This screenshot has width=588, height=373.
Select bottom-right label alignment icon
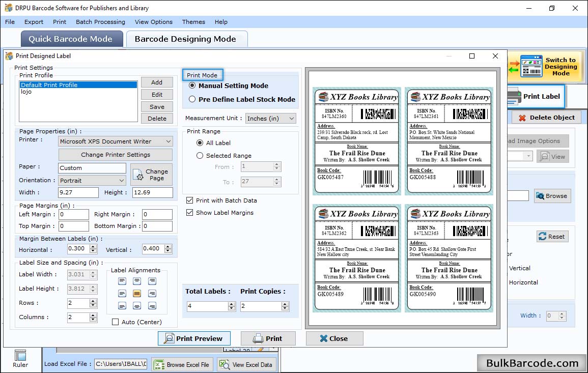(x=152, y=306)
